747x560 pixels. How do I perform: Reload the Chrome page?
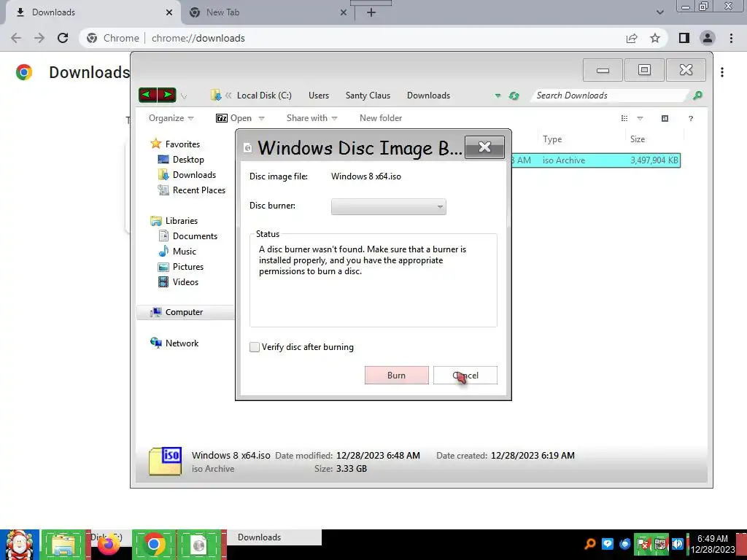(63, 38)
